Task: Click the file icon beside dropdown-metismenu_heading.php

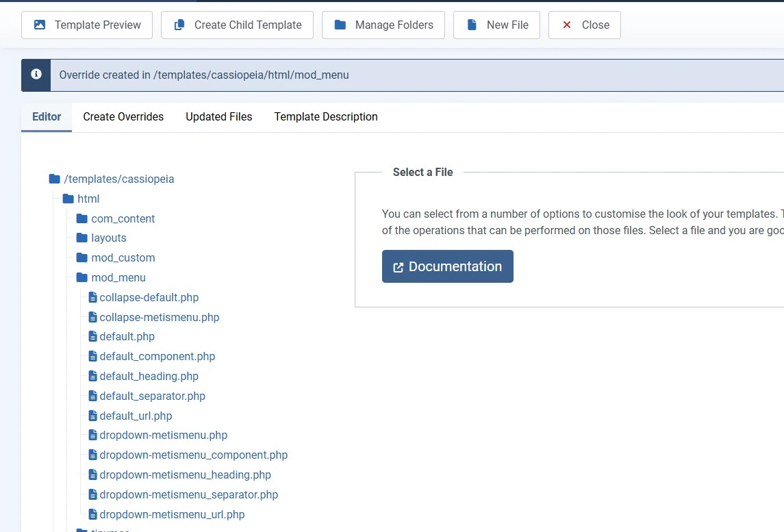Action: click(92, 474)
